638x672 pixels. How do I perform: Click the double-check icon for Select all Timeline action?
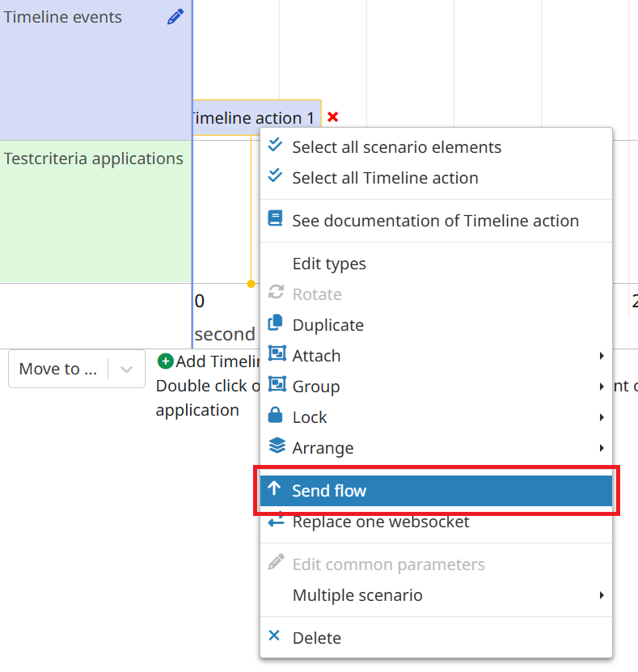275,175
